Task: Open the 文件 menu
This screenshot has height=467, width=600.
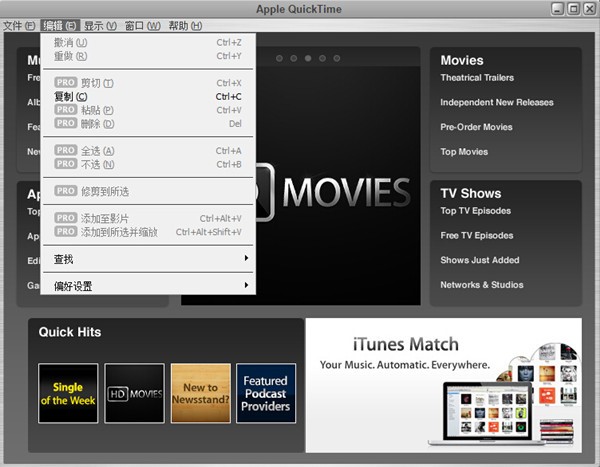Action: (x=19, y=26)
